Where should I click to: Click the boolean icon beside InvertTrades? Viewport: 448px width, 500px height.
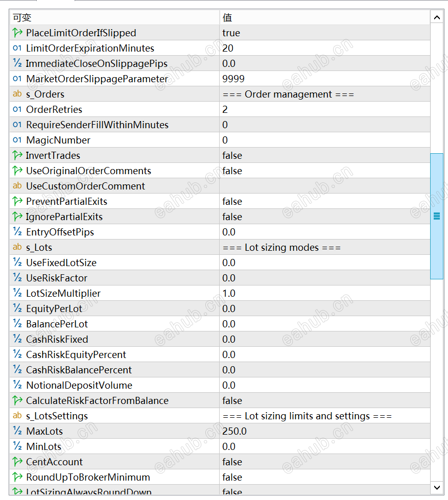coord(17,155)
